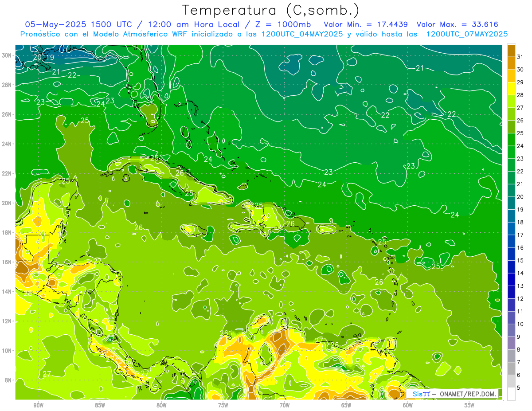
Task: Click the legend value 5
Action: [519, 388]
